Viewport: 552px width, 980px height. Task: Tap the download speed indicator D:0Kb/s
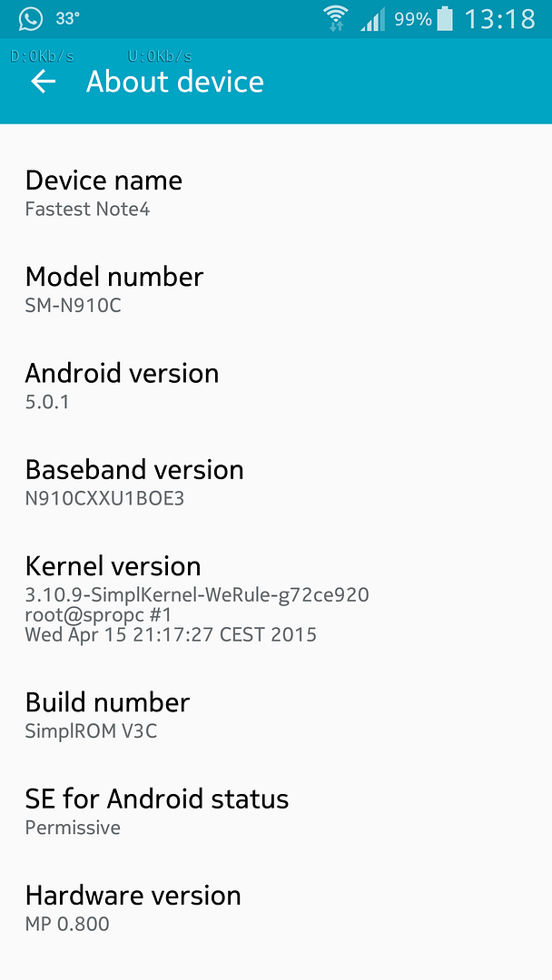[x=42, y=56]
